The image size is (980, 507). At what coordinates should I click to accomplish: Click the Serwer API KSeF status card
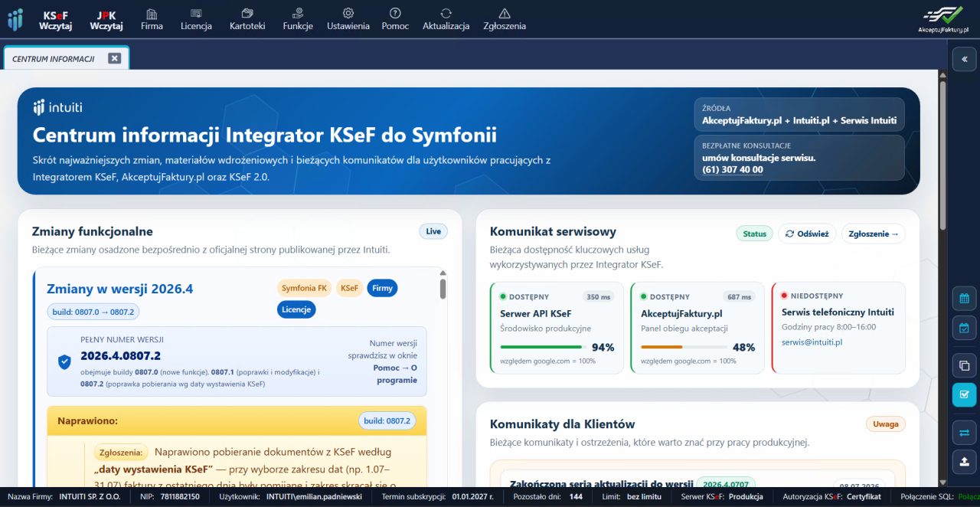[x=558, y=328]
